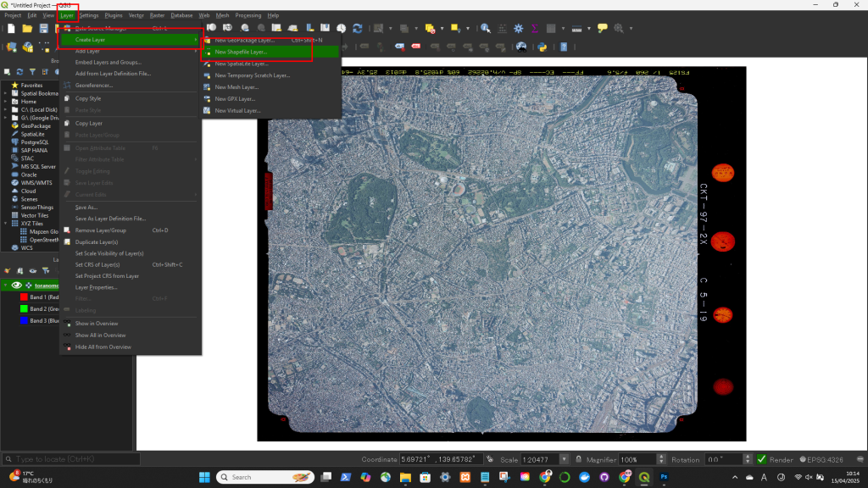Open the Magnifier percentage spinner arrows

click(x=659, y=459)
